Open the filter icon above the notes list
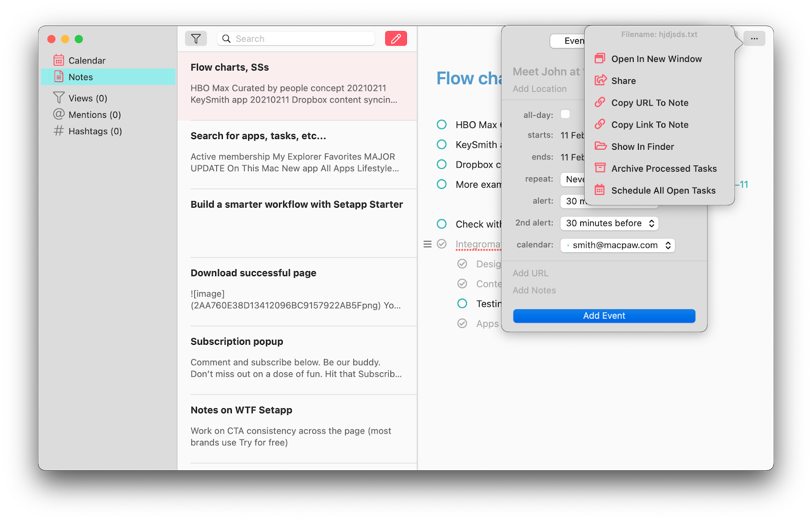The image size is (812, 521). click(196, 38)
